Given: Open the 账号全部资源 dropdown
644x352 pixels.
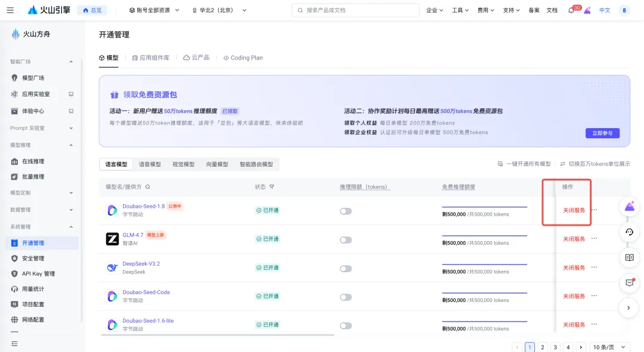Looking at the screenshot, I should pyautogui.click(x=154, y=10).
